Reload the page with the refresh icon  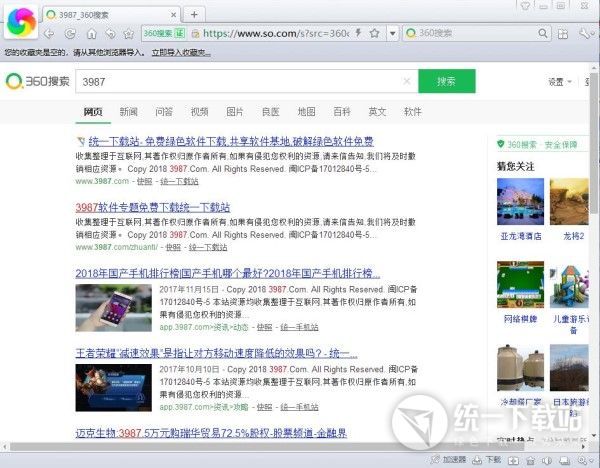pos(70,34)
